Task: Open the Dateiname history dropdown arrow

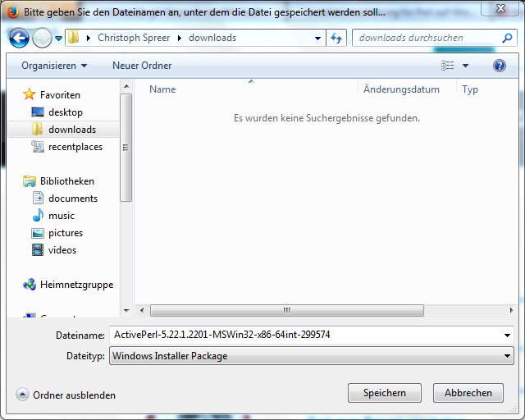Action: point(507,335)
